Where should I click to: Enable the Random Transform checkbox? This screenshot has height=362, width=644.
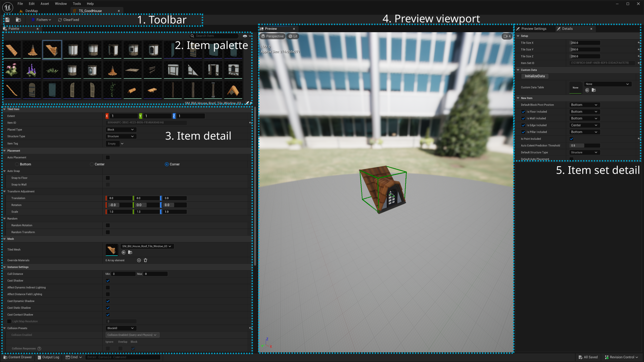[x=108, y=232]
